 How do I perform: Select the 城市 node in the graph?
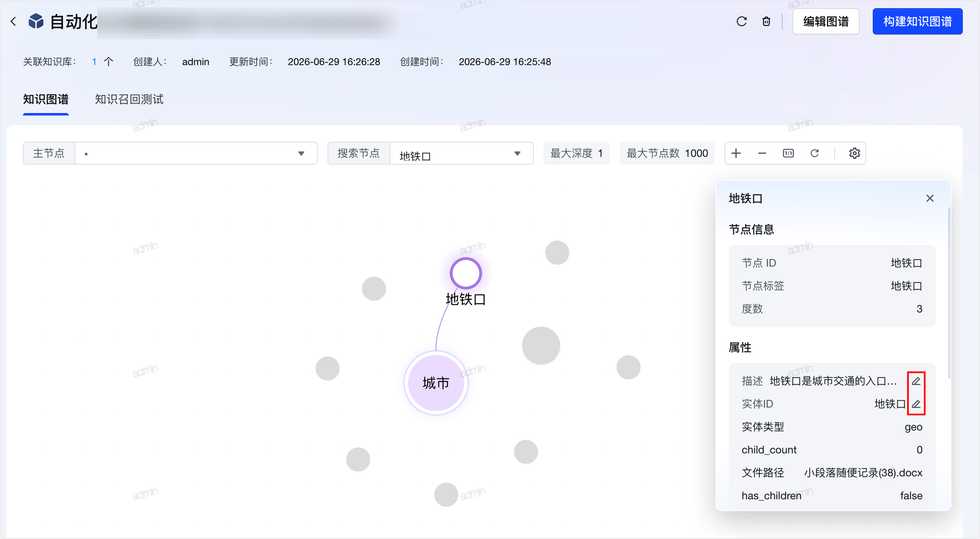pos(436,383)
